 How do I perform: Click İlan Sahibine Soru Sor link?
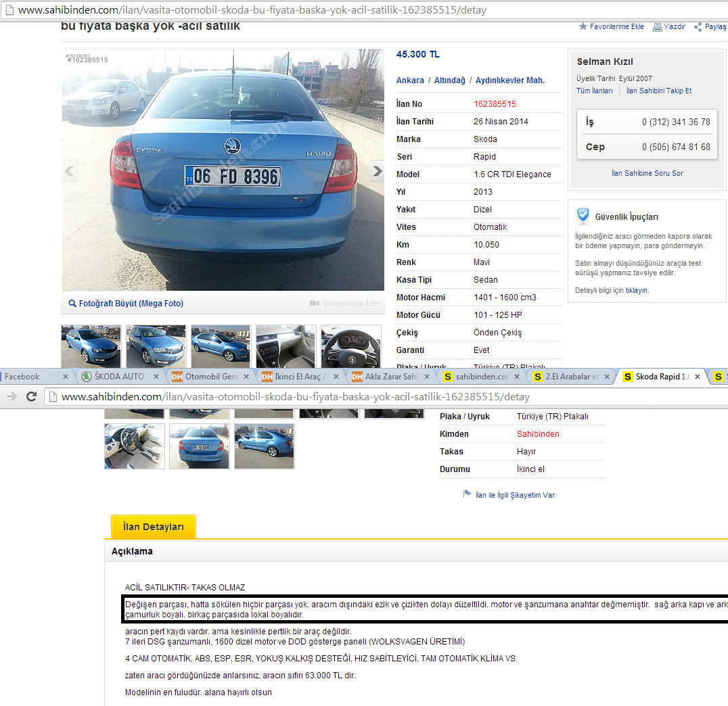[647, 173]
